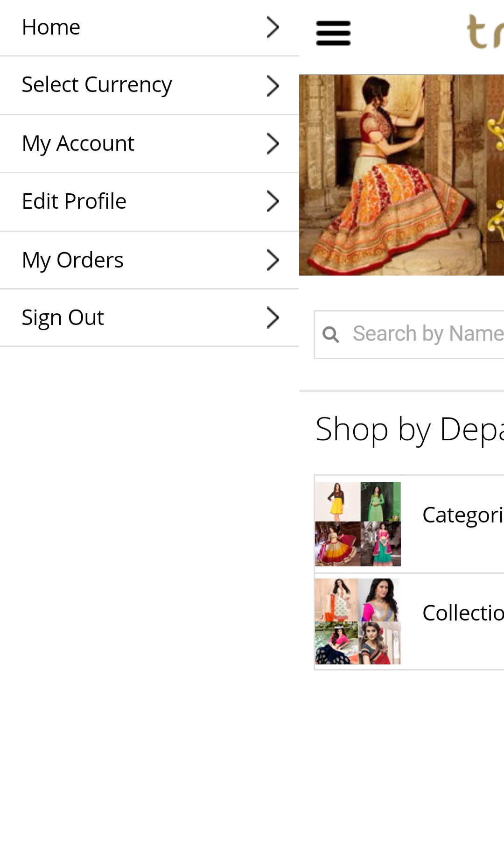Tap the Categories thumbnail collage
This screenshot has width=504, height=861.
click(x=357, y=524)
